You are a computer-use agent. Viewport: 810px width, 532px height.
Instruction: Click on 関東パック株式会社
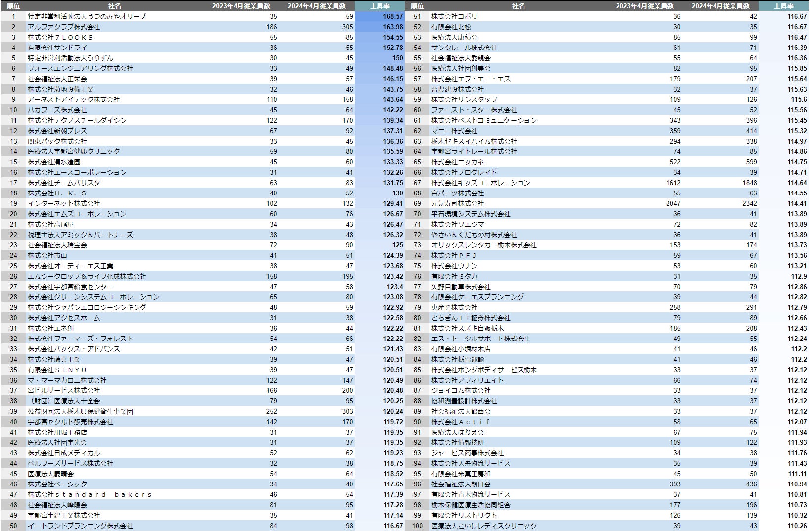tap(57, 141)
